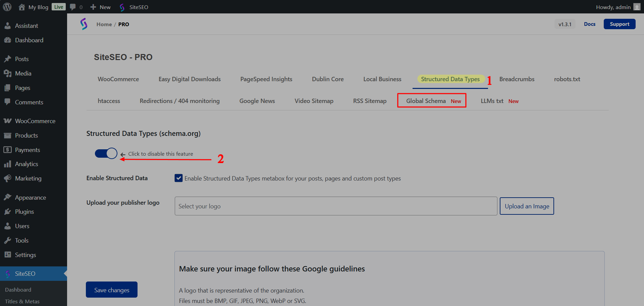Open Analytics bar chart icon
The height and width of the screenshot is (306, 644).
7,164
